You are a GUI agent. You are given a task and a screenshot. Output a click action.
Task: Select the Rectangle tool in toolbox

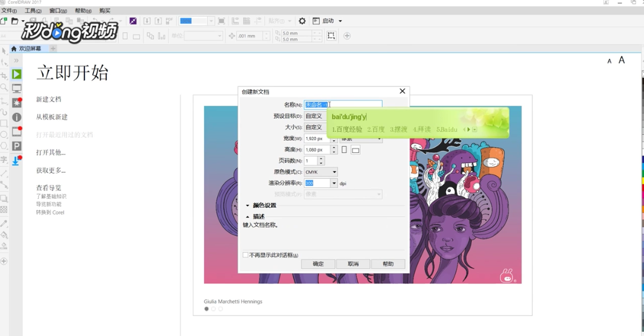[4, 123]
